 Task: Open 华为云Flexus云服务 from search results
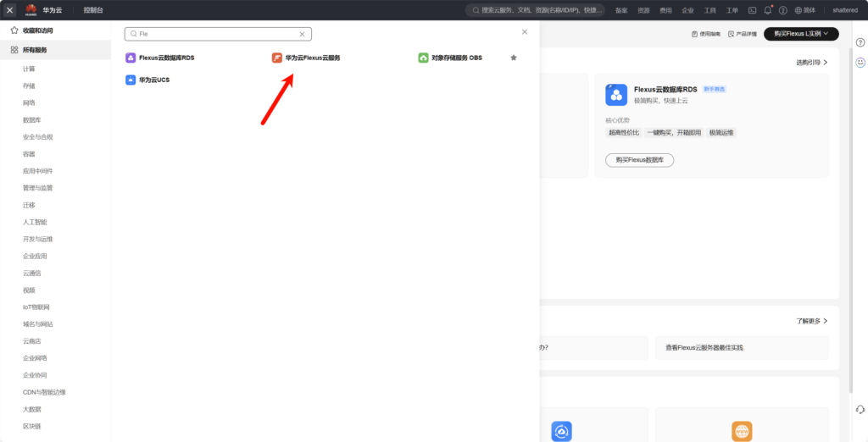coord(311,58)
